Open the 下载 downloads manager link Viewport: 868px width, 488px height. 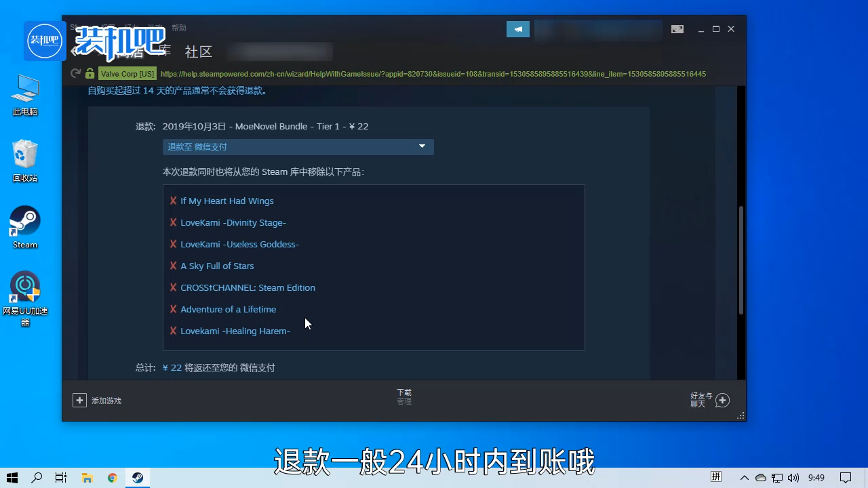tap(403, 392)
